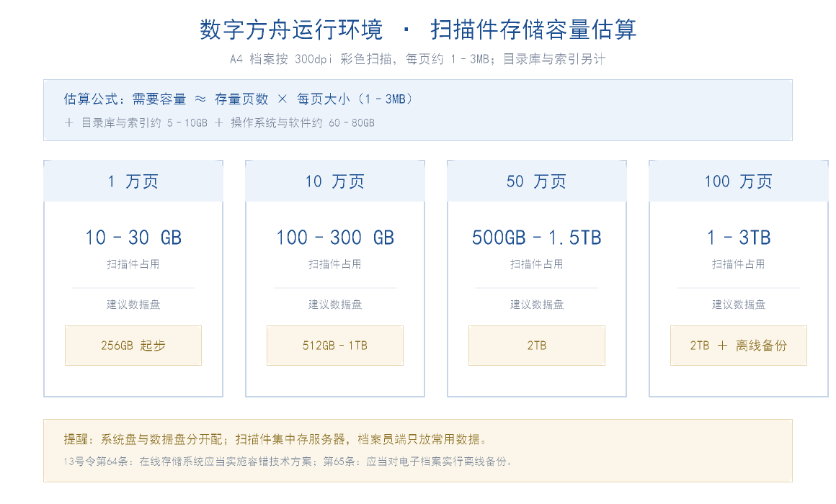
Task: Select the 50 万页 card header
Action: (537, 181)
